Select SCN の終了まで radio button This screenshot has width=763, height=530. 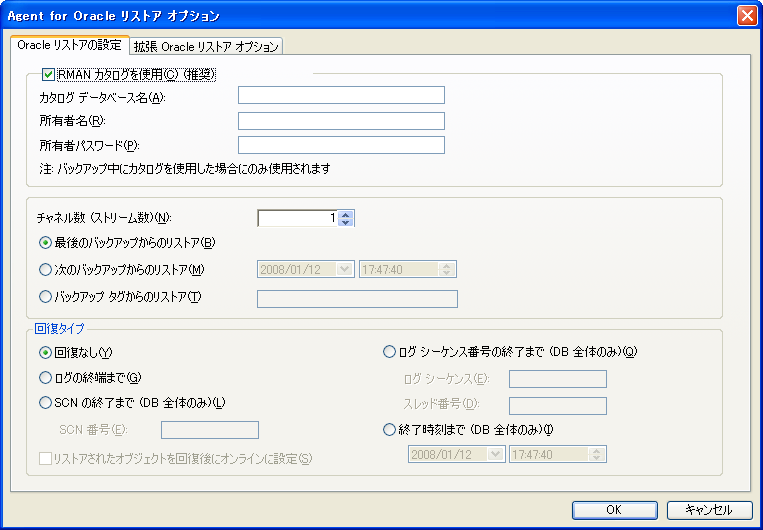(45, 402)
